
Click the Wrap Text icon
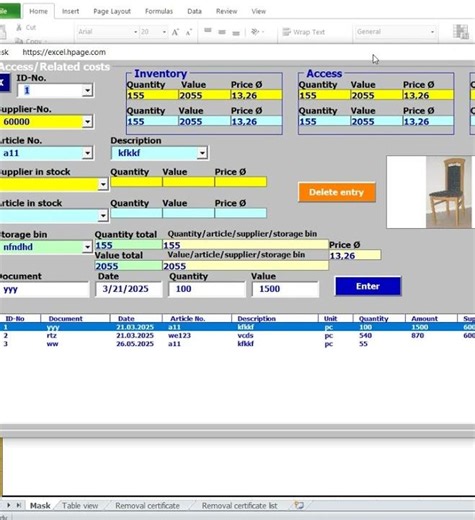(x=286, y=32)
